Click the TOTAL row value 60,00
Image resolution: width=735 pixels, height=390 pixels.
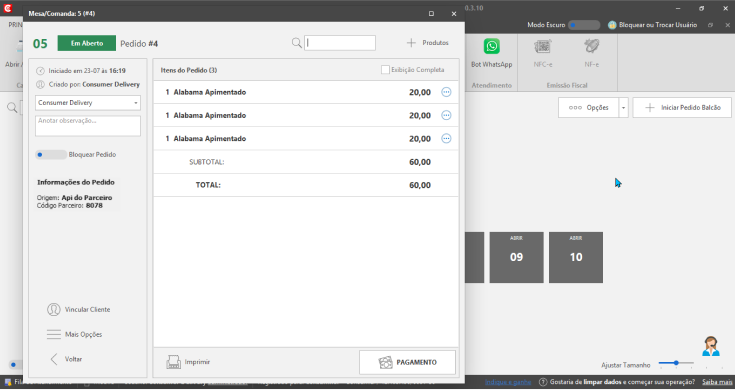[x=420, y=185]
